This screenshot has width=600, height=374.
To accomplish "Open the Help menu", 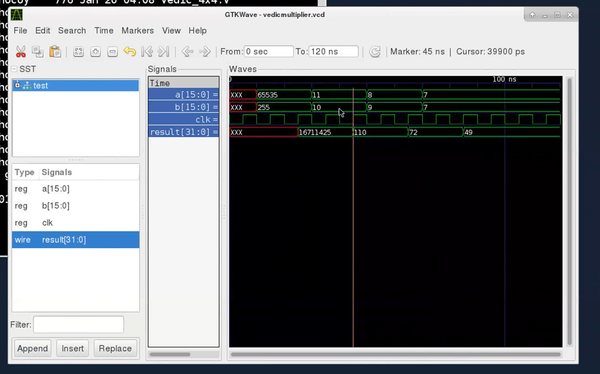I will coord(197,31).
